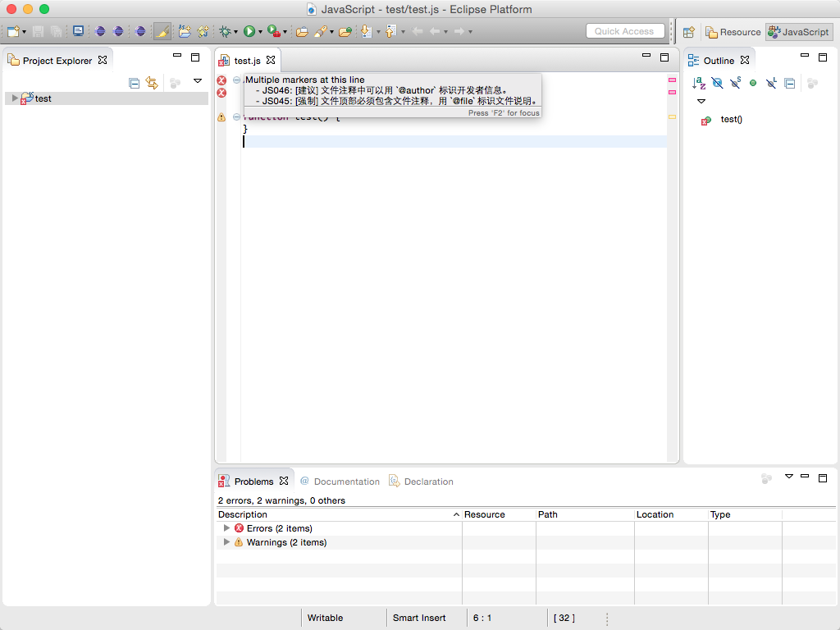
Task: Click the warning marker in editor gutter
Action: point(221,117)
